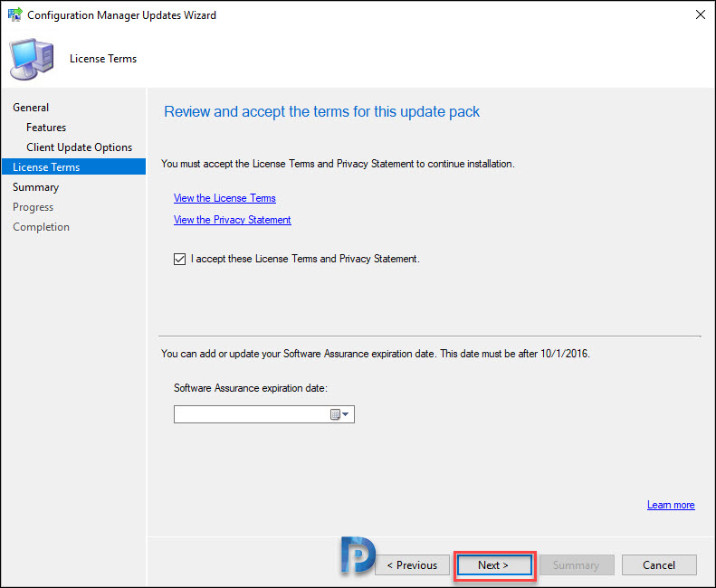
Task: Click the disabled Summary button
Action: (577, 565)
